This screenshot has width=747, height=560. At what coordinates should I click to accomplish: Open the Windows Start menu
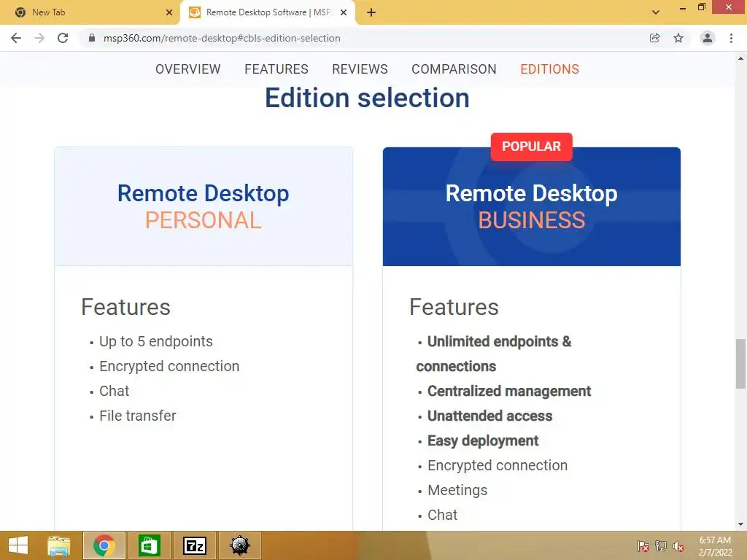coord(18,545)
